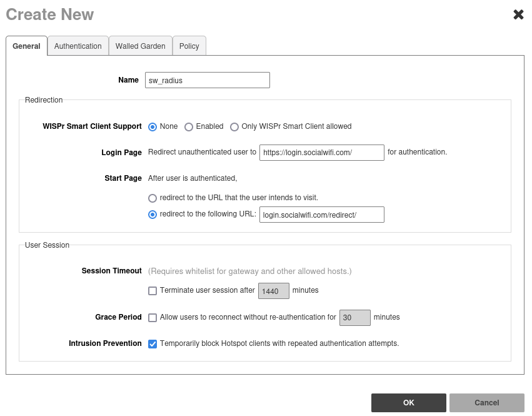The image size is (532, 416).
Task: Select None for WISPr Smart Client Support
Action: 153,127
